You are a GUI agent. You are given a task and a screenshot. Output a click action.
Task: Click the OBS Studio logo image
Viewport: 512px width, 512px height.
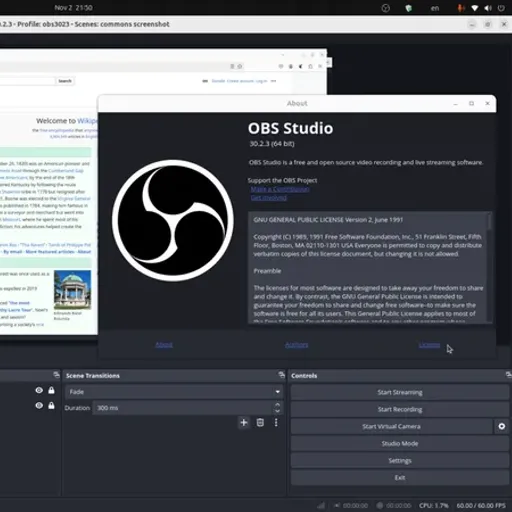173,221
